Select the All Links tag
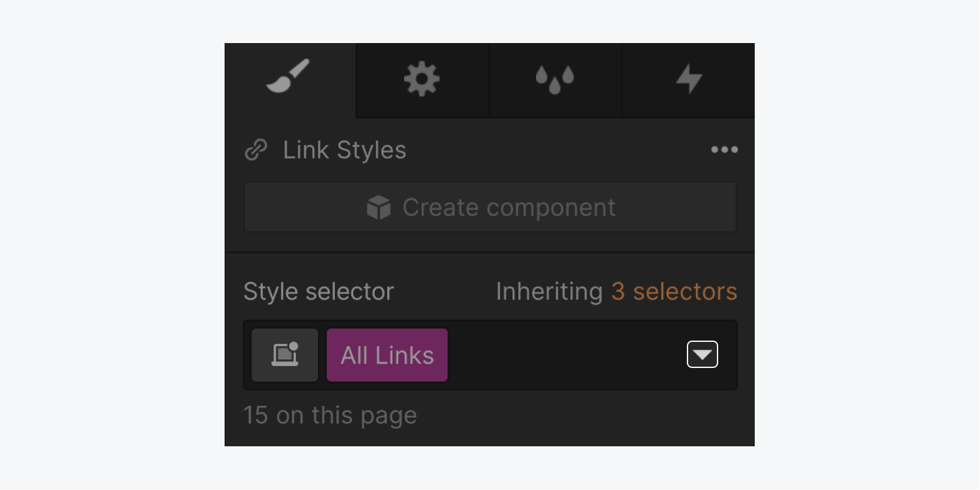The width and height of the screenshot is (980, 490). pyautogui.click(x=387, y=355)
